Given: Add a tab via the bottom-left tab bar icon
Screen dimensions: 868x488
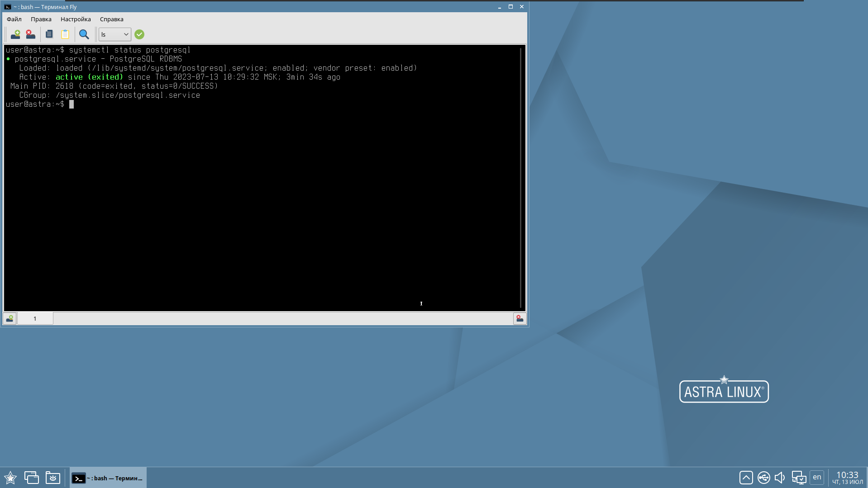Looking at the screenshot, I should (10, 318).
